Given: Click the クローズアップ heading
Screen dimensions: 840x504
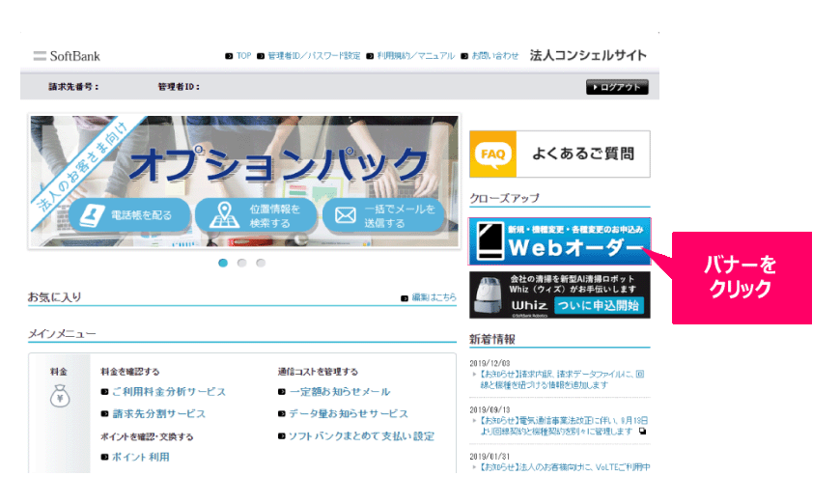Looking at the screenshot, I should coord(504,198).
